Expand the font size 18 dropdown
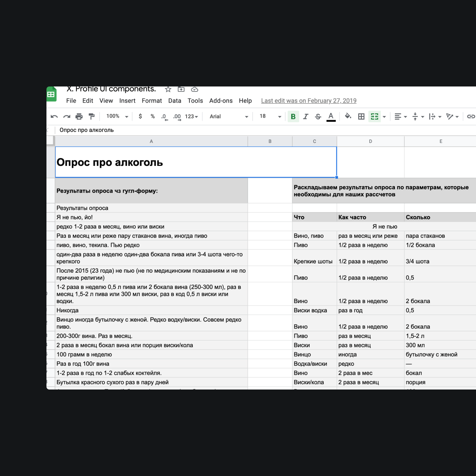The height and width of the screenshot is (476, 476). pyautogui.click(x=271, y=116)
